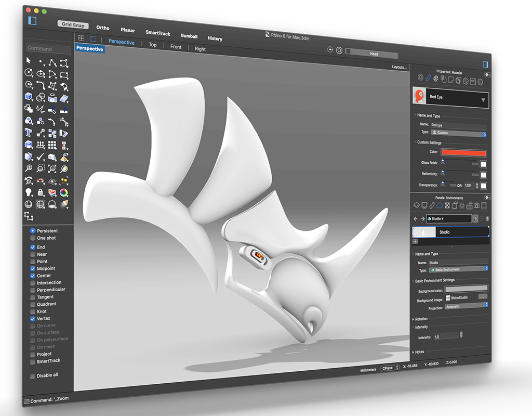Click the checkered textures panel icon

(447, 205)
